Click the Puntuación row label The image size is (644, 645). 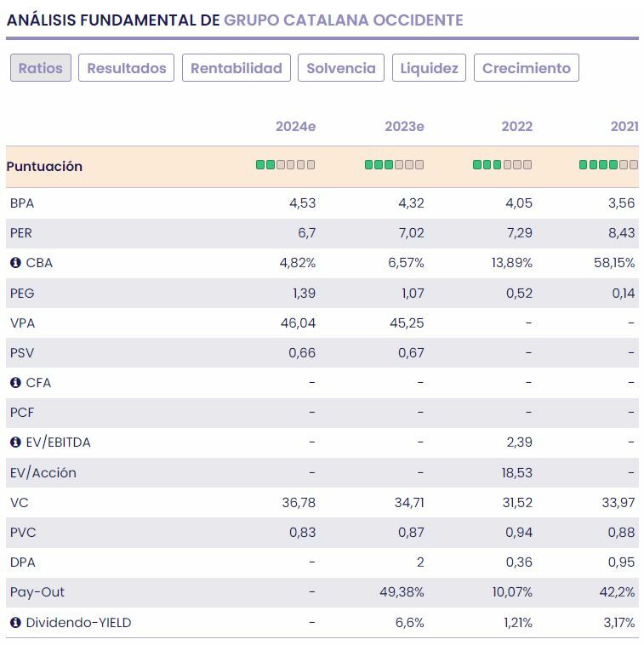click(44, 167)
